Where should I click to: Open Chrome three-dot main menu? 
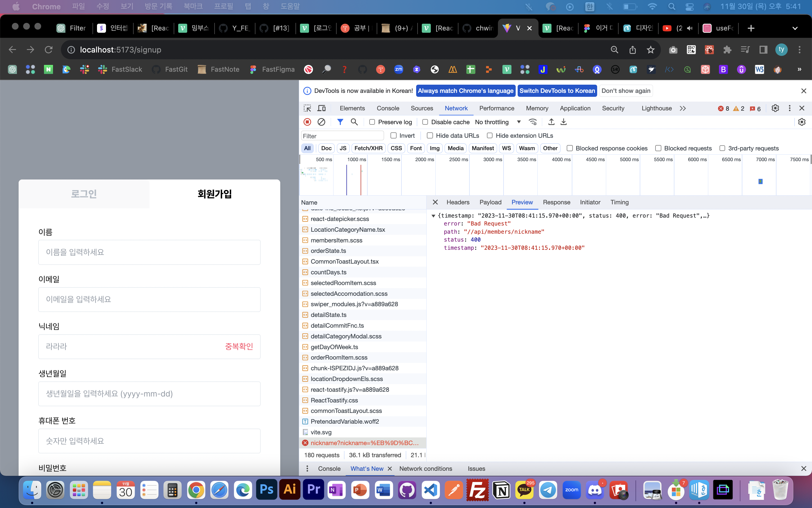tap(800, 50)
